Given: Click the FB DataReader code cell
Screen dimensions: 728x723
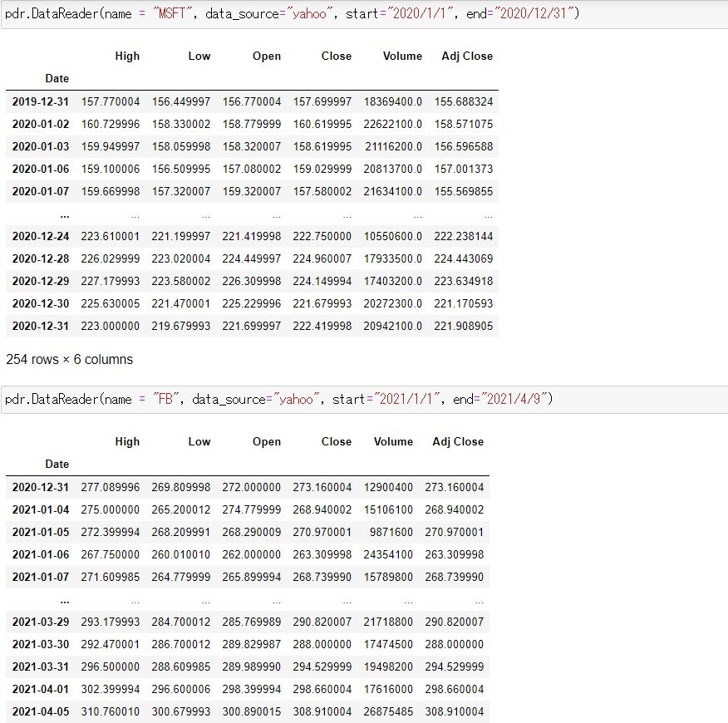Looking at the screenshot, I should click(x=365, y=400).
